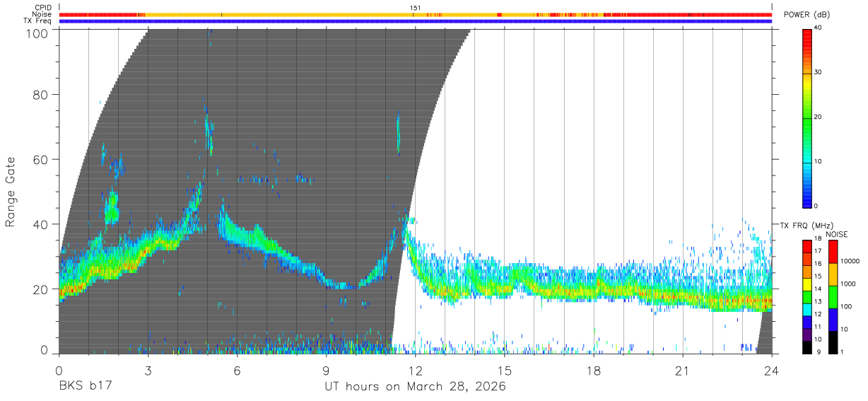The image size is (868, 401).
Task: Click the 60 tick on Range Gate axis
Action: 42,159
